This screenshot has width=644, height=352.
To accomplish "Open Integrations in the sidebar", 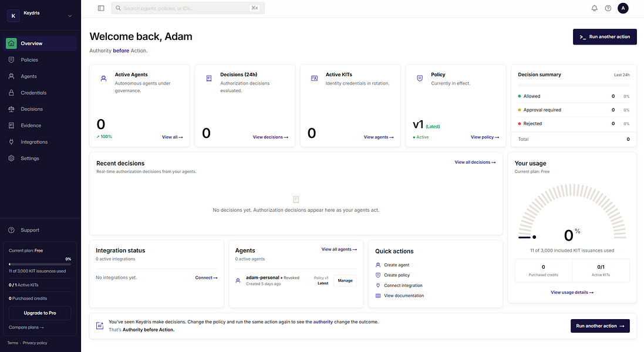I will 41,142.
